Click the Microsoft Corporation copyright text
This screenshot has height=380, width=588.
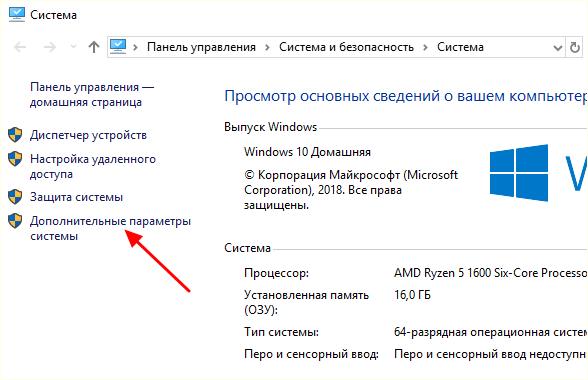351,190
